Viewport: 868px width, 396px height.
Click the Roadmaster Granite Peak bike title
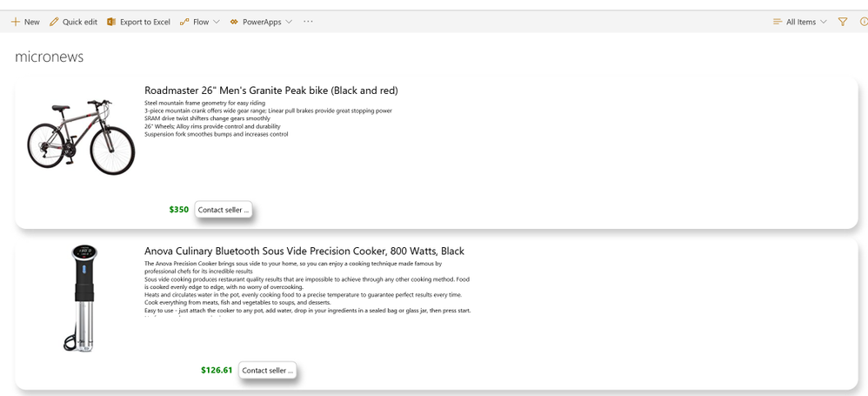(270, 91)
